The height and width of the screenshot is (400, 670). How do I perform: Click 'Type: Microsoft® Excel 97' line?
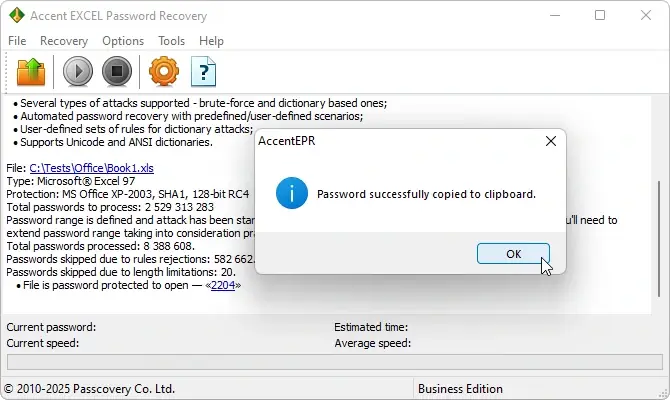pos(71,181)
